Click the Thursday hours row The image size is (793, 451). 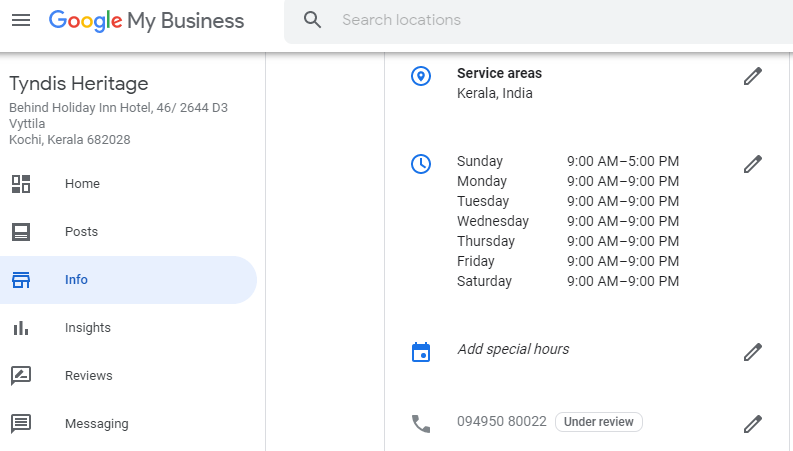(x=568, y=241)
